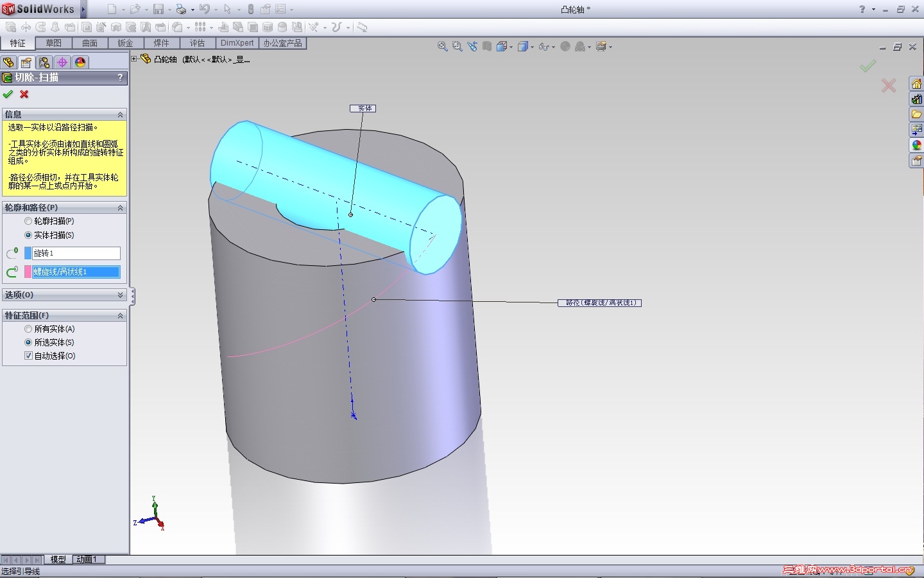Open the View Orientation cube icon
Image resolution: width=924 pixels, height=578 pixels.
click(501, 46)
